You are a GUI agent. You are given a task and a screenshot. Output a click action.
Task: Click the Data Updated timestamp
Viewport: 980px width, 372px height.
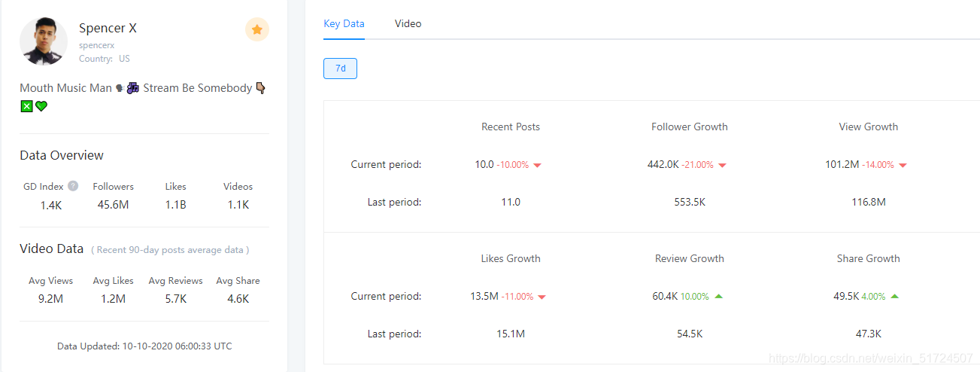click(144, 346)
